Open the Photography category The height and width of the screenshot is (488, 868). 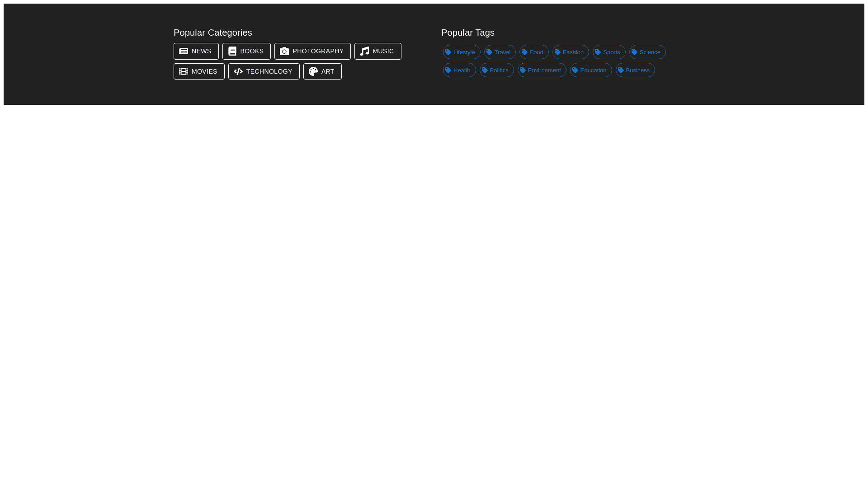312,52
